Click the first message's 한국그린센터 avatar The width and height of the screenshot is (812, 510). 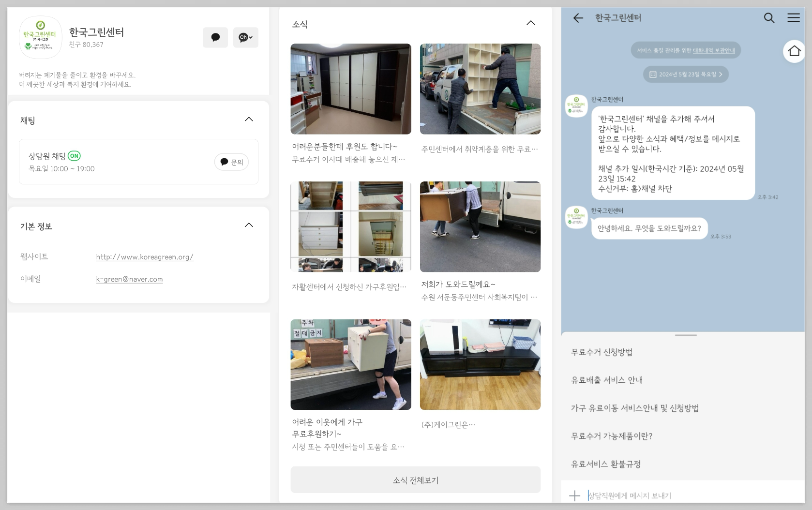click(x=576, y=106)
